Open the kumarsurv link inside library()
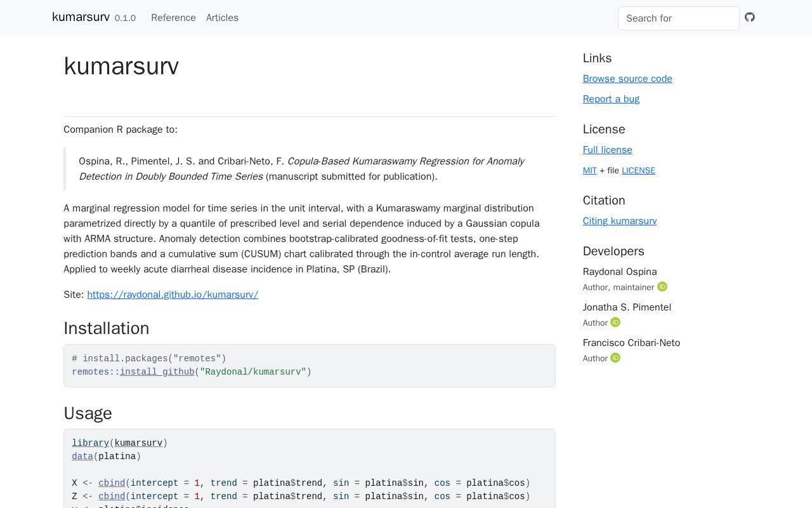812x508 pixels. tap(138, 443)
